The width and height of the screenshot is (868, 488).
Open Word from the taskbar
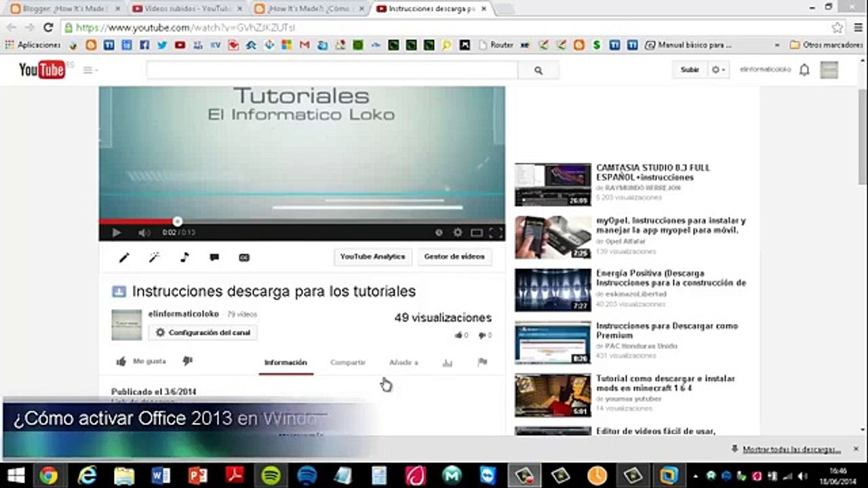coord(161,475)
